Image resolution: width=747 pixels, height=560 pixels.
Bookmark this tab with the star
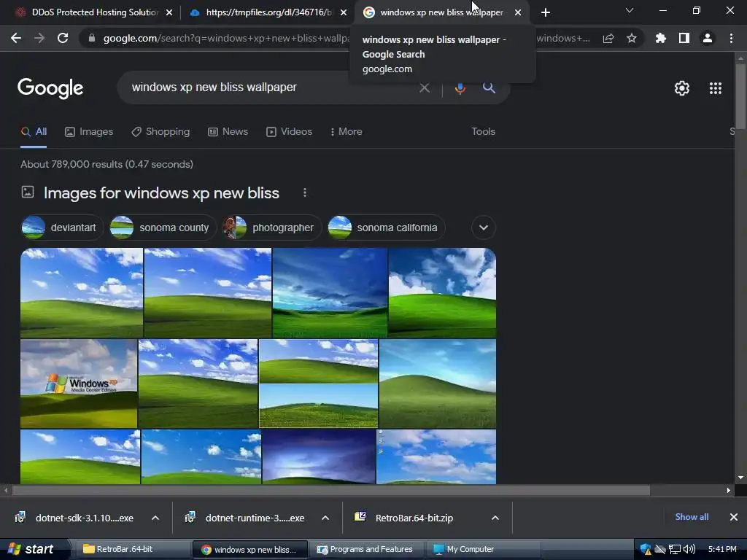point(632,38)
